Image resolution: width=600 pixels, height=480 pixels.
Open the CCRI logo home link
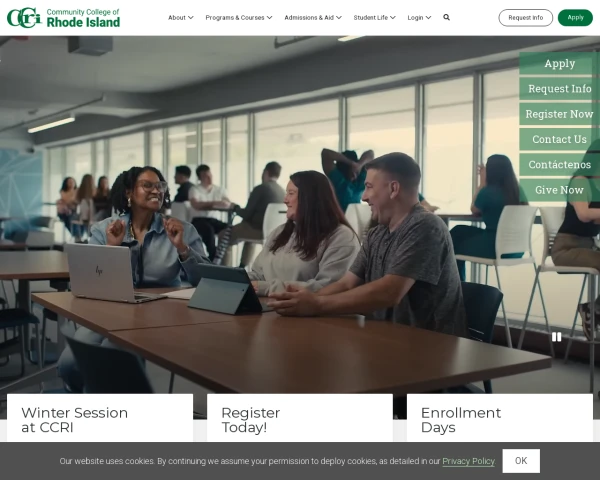pos(64,18)
